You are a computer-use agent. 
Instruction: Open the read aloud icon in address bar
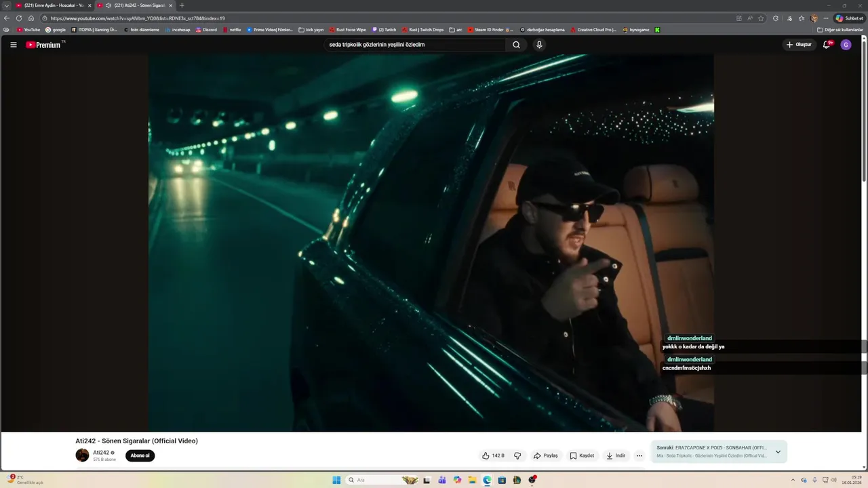[x=750, y=18]
